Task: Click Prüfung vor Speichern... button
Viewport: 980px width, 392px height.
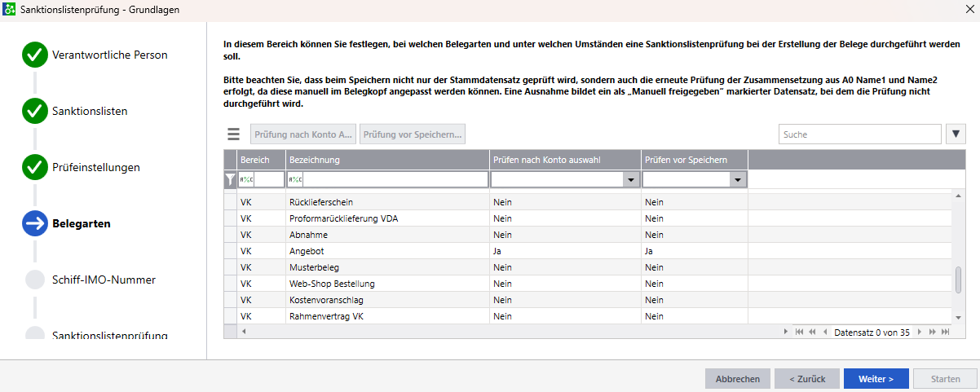Action: click(x=413, y=134)
